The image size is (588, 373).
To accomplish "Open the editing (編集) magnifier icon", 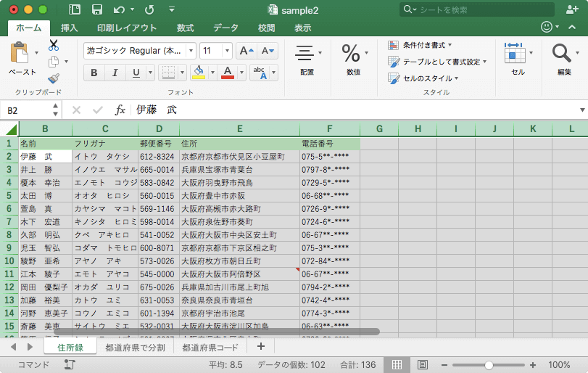I will [x=561, y=53].
